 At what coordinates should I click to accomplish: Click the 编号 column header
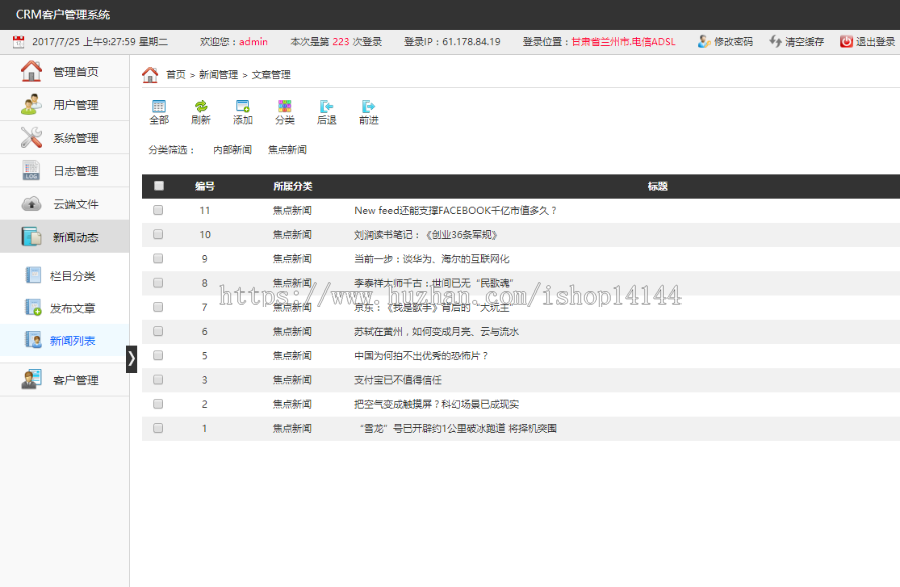tap(205, 186)
